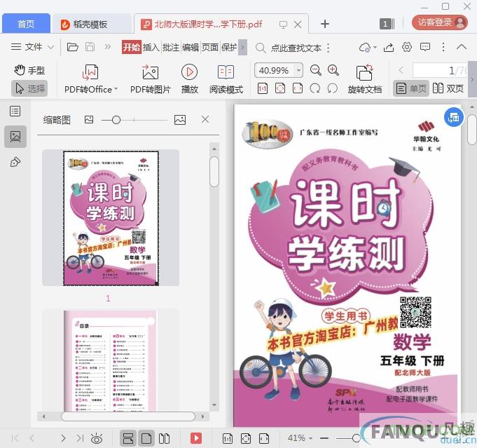The width and height of the screenshot is (477, 448).
Task: Adjust thumbnail size slider handle
Action: [x=116, y=120]
